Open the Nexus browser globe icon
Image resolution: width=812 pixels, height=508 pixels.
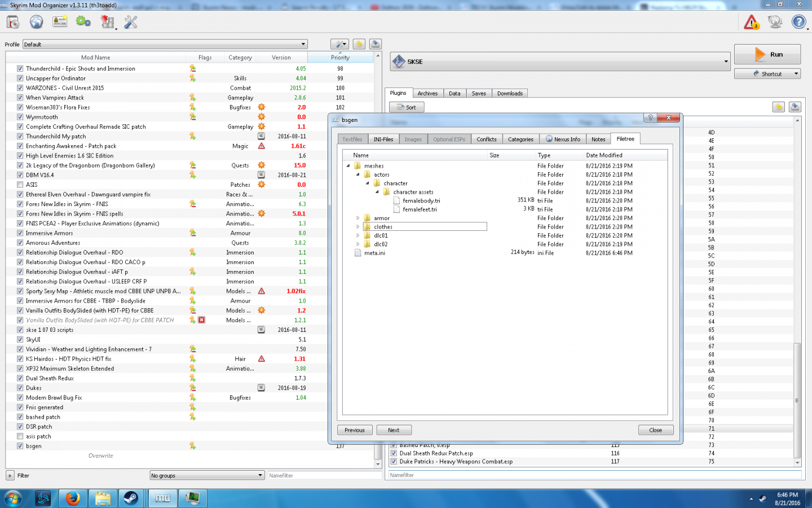36,22
